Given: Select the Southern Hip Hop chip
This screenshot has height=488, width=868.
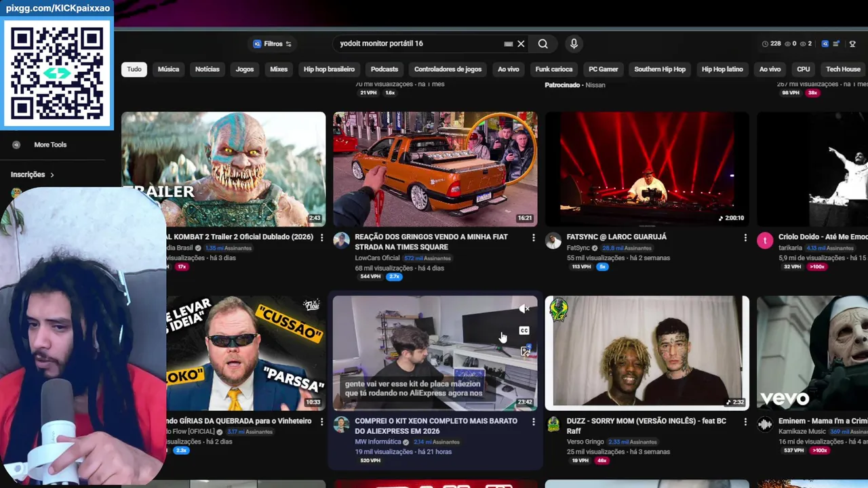Looking at the screenshot, I should coord(660,69).
